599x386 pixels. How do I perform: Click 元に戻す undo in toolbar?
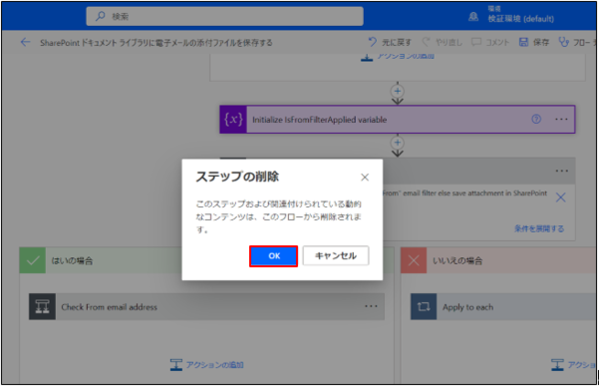point(389,42)
